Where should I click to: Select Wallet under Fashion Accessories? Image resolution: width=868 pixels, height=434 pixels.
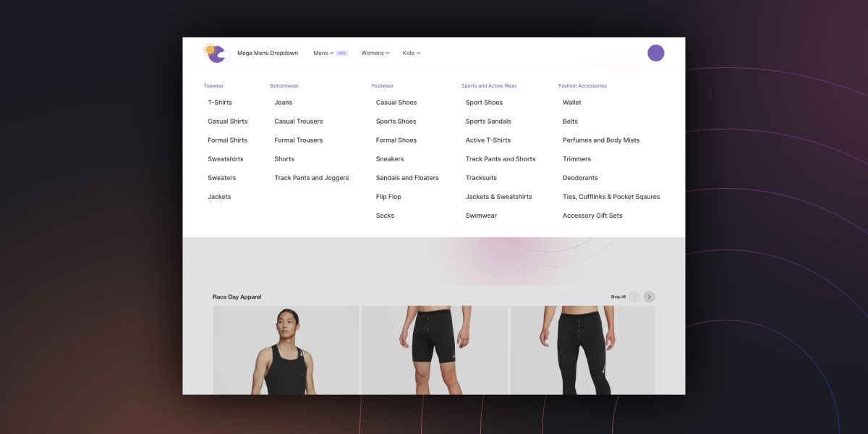point(572,103)
